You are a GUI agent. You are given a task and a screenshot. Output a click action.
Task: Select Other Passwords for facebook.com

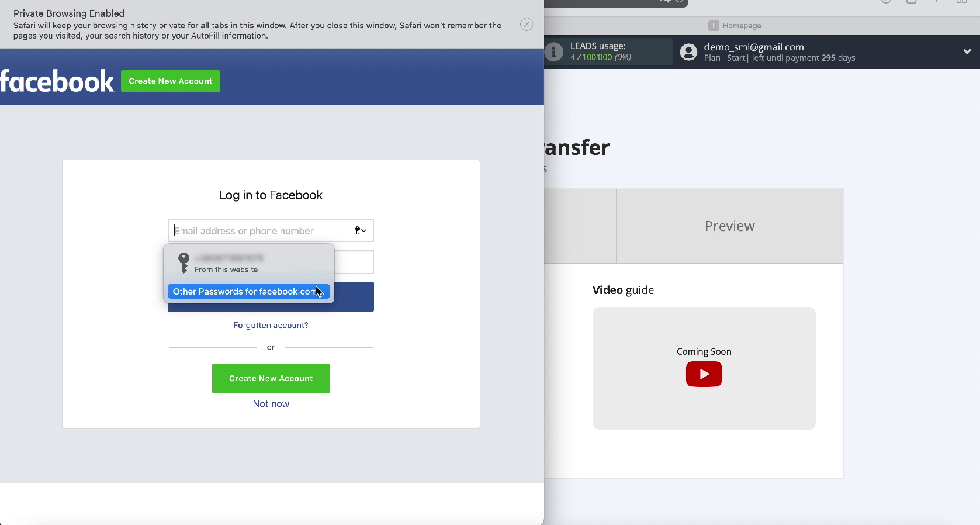point(249,291)
